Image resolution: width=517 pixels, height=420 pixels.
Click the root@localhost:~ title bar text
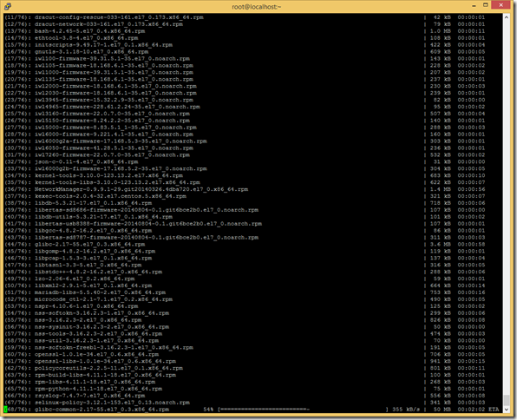click(x=257, y=7)
